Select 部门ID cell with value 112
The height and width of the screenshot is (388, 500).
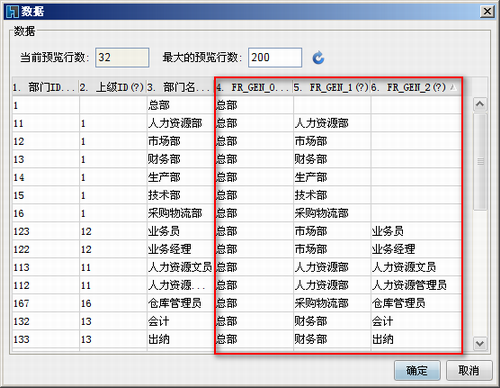[46, 286]
